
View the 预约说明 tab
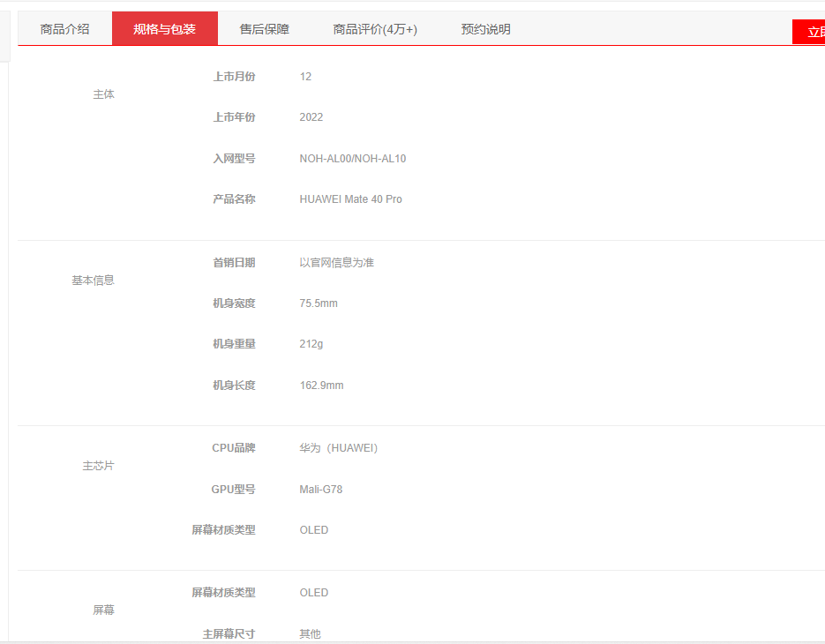(x=485, y=29)
